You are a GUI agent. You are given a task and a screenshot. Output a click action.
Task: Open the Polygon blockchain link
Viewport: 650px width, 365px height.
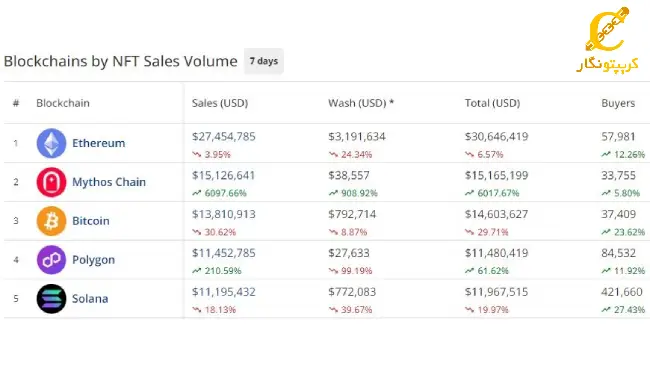pos(94,260)
